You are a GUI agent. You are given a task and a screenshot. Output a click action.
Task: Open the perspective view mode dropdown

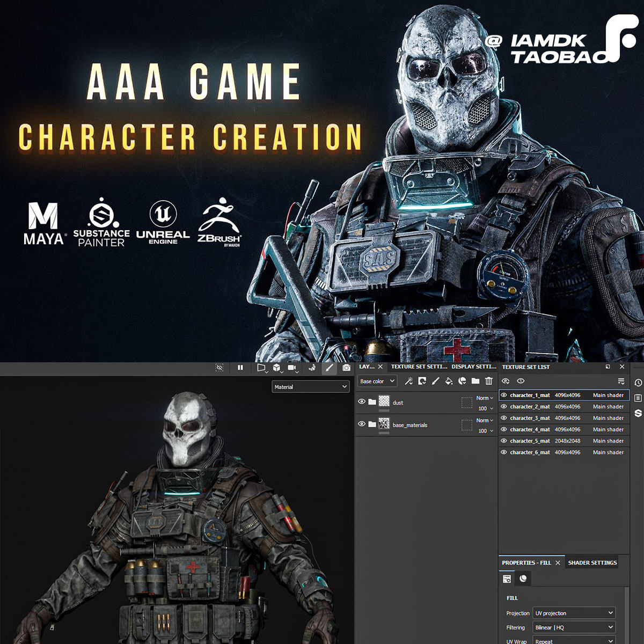[261, 368]
